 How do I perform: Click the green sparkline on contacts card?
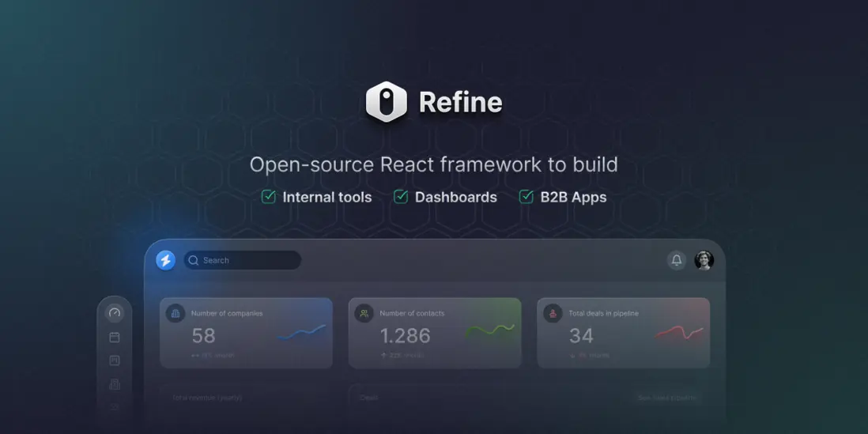click(x=490, y=331)
